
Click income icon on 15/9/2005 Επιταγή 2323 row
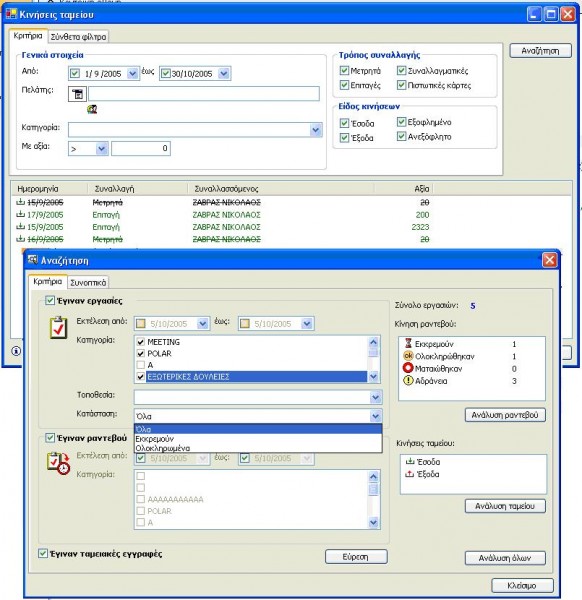pyautogui.click(x=20, y=227)
